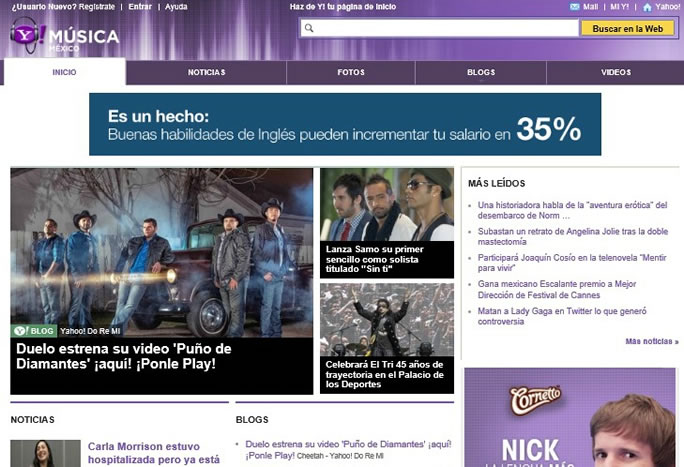
Task: Click the MÁS LEÍDOS heading
Action: [496, 184]
